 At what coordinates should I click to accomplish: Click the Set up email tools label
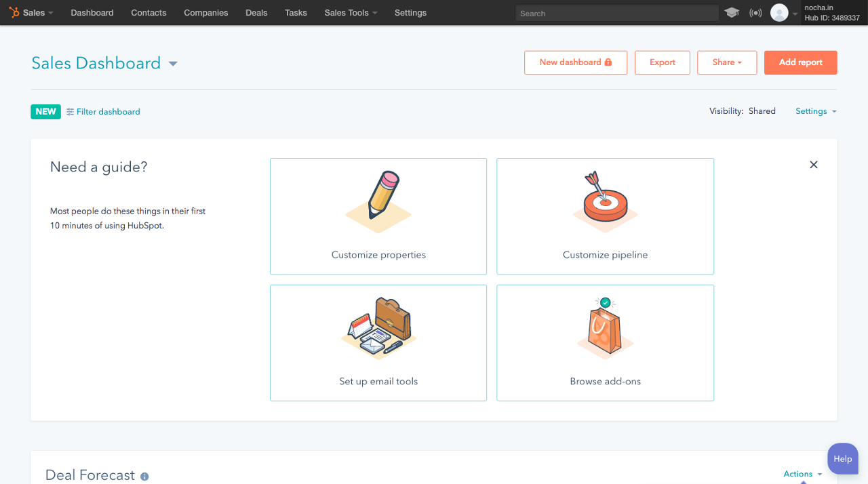click(x=378, y=381)
